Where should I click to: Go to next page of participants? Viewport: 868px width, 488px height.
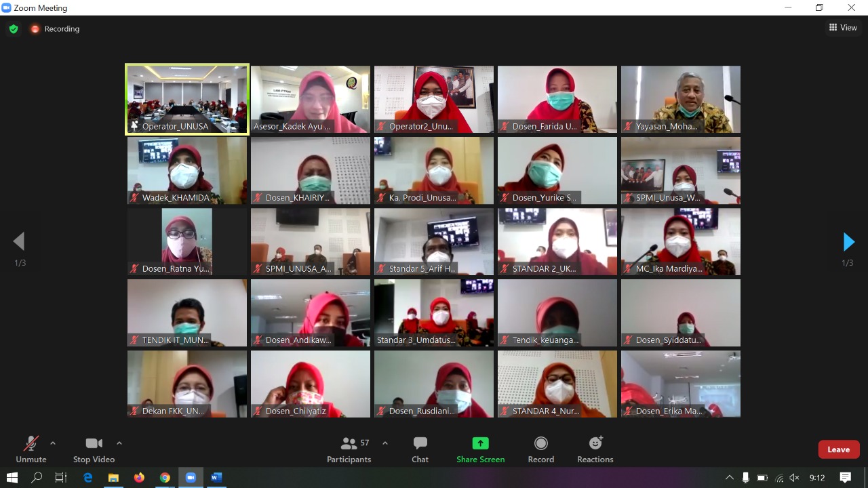[x=848, y=241]
